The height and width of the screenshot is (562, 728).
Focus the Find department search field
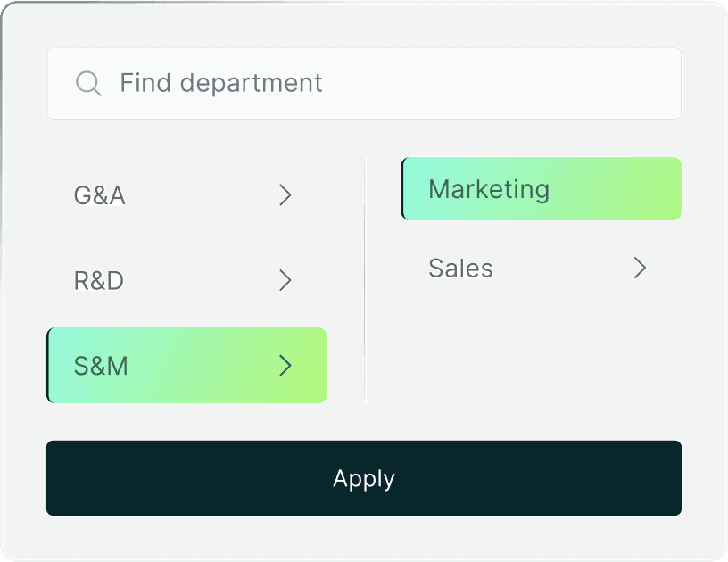[x=364, y=84]
